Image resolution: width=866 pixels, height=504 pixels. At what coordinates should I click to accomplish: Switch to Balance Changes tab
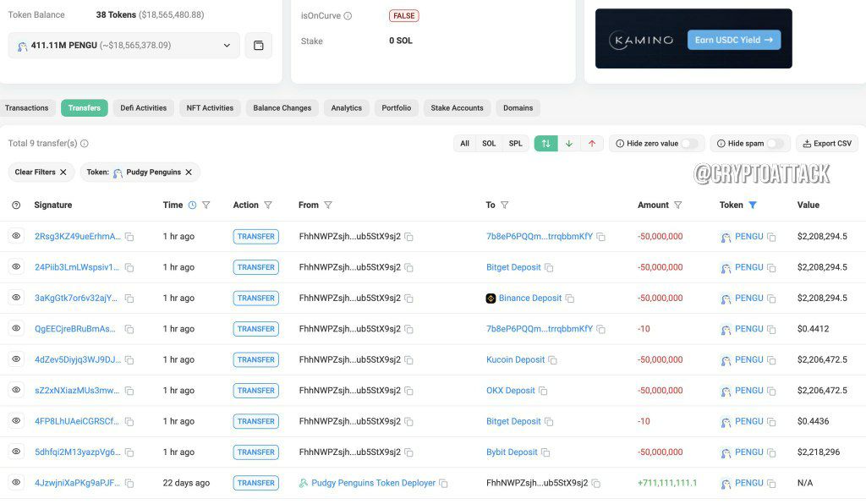click(x=282, y=108)
